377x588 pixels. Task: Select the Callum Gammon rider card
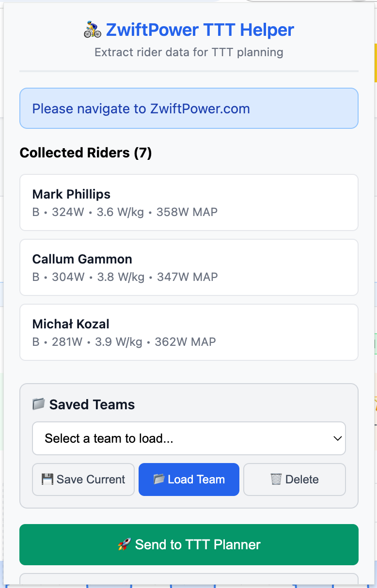(188, 267)
